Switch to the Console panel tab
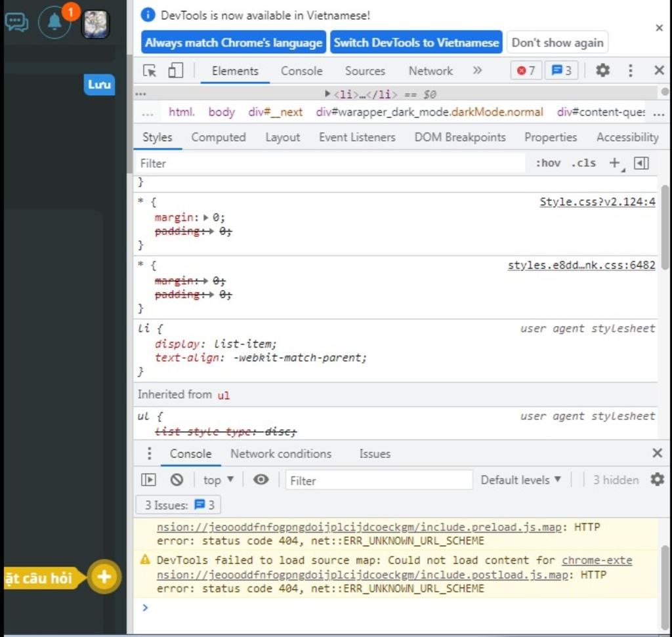The image size is (672, 637). [x=301, y=71]
